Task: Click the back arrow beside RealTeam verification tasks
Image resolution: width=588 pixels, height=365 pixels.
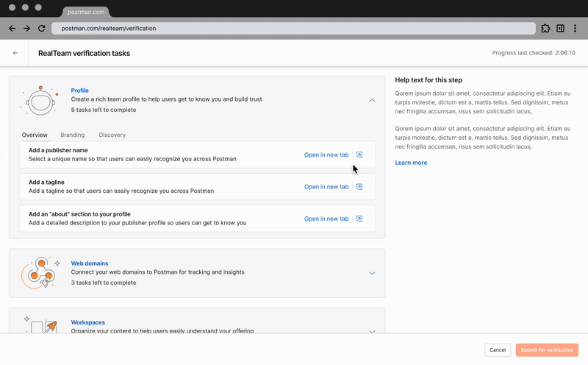Action: tap(15, 53)
